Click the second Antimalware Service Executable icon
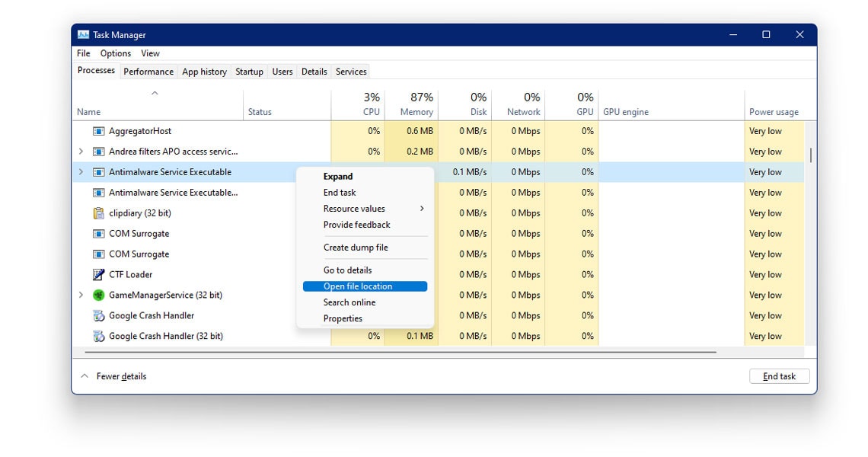Screen dimensions: 868x457 [100, 192]
